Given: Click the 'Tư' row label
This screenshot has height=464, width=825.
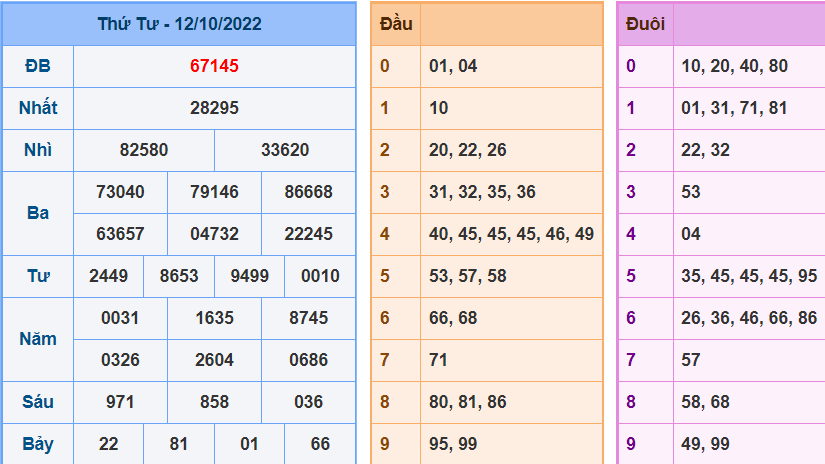Looking at the screenshot, I should tap(38, 276).
